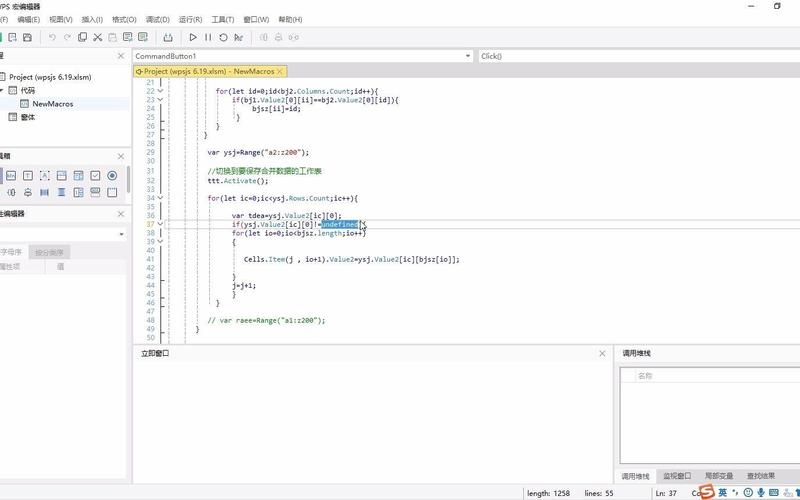Click the Cut scissors icon
This screenshot has width=800, height=500.
pyautogui.click(x=97, y=37)
